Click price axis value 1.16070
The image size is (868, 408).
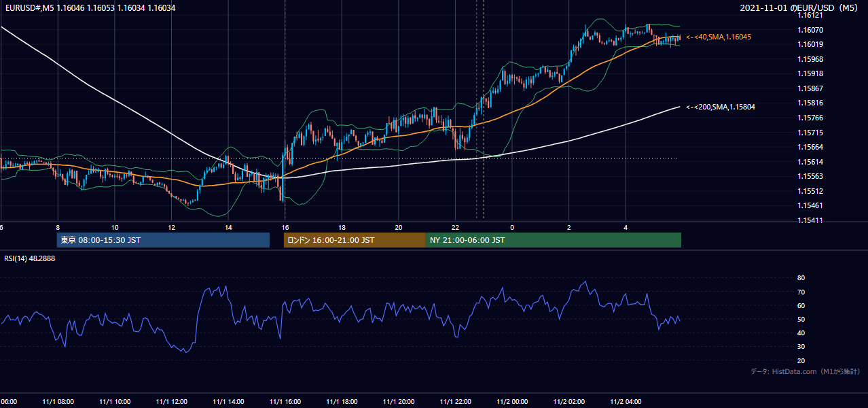[x=810, y=30]
